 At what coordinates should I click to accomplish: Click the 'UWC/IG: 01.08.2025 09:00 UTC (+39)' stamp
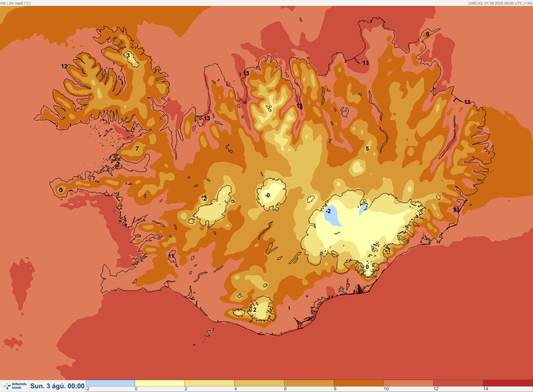(x=500, y=3)
